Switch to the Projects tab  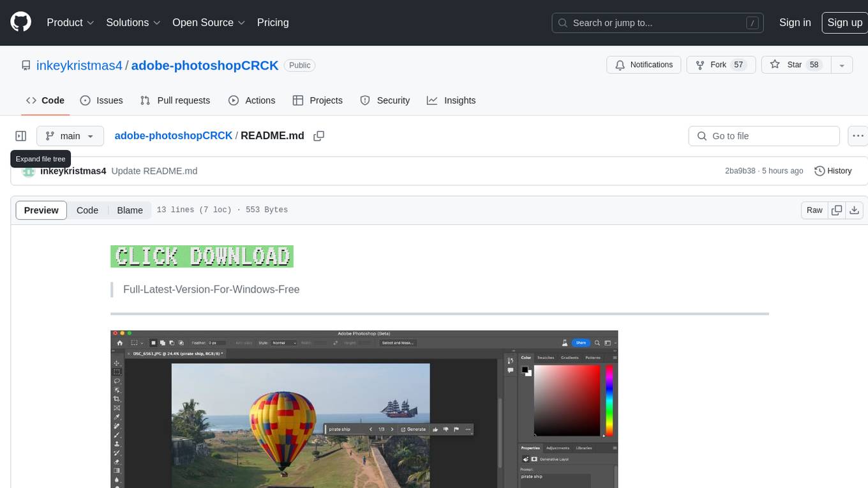[x=317, y=100]
